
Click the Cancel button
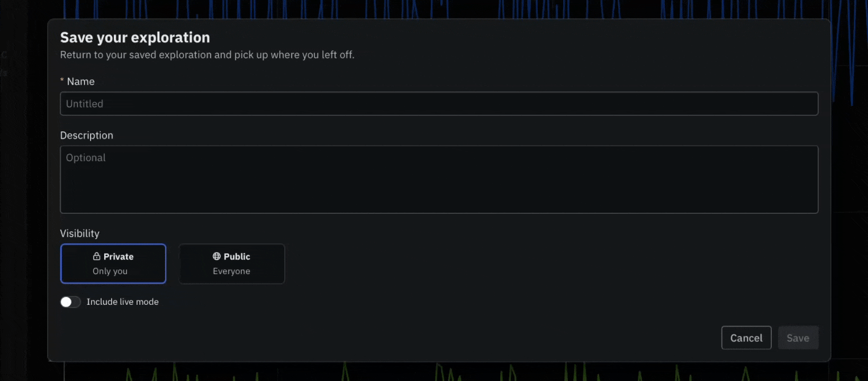click(746, 338)
